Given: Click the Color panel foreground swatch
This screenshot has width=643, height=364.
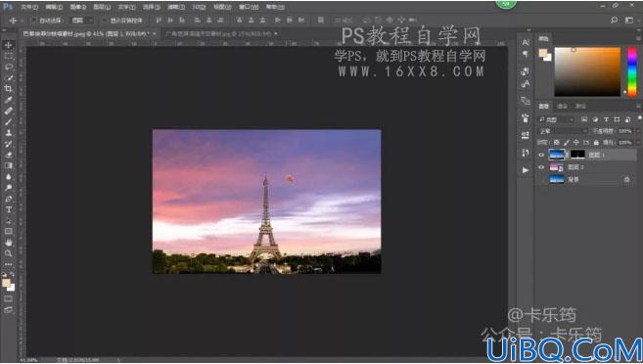Looking at the screenshot, I should (543, 53).
